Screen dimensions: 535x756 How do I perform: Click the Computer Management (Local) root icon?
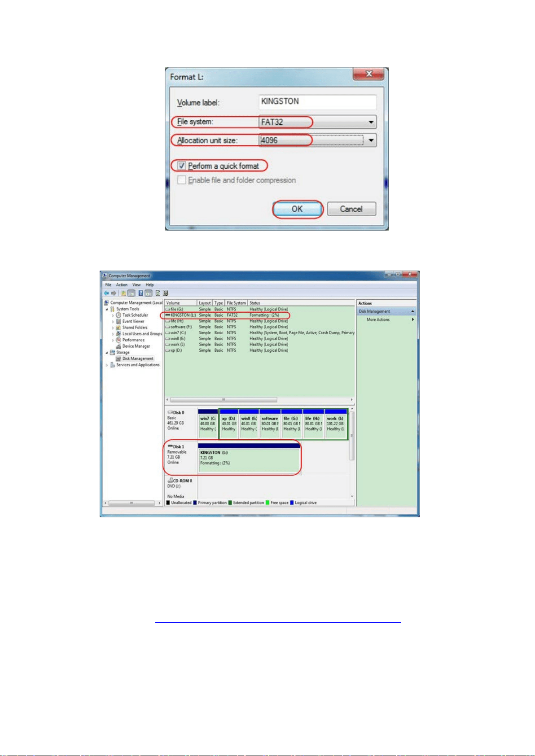pyautogui.click(x=106, y=303)
